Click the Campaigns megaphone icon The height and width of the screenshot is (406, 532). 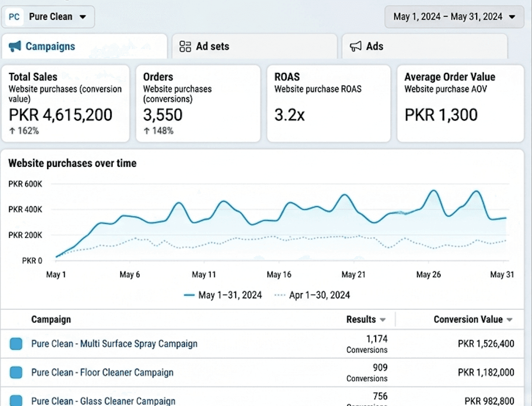15,47
